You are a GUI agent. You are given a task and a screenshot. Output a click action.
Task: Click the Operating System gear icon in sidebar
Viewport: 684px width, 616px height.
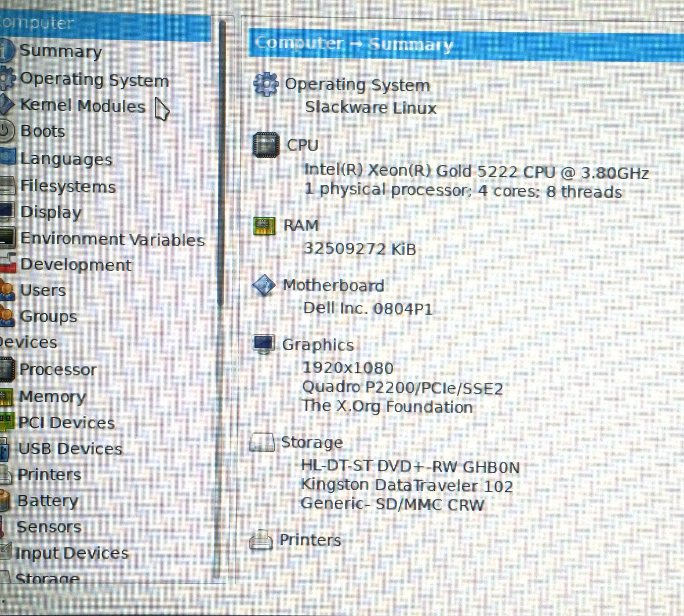coord(7,79)
